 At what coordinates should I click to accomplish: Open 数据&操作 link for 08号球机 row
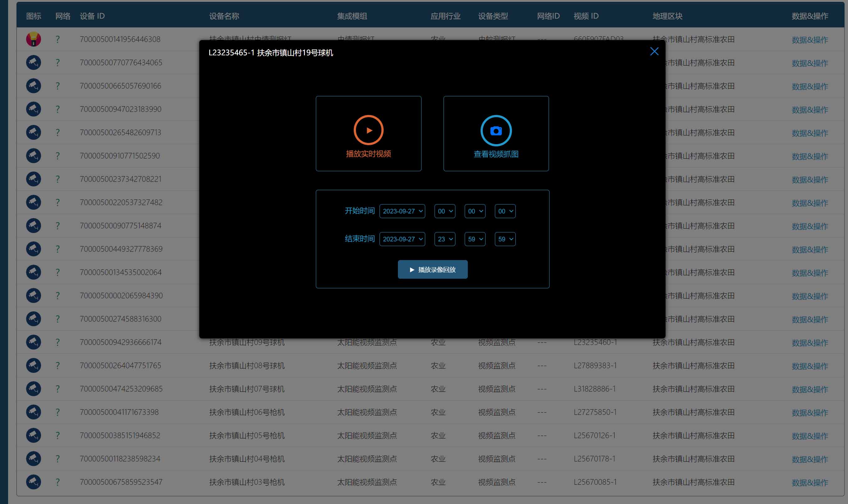pos(809,366)
